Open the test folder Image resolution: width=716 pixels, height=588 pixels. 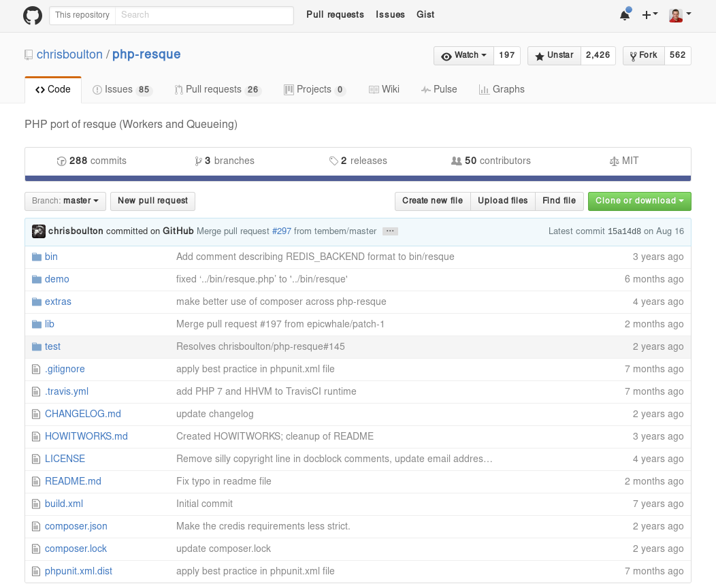pyautogui.click(x=52, y=347)
